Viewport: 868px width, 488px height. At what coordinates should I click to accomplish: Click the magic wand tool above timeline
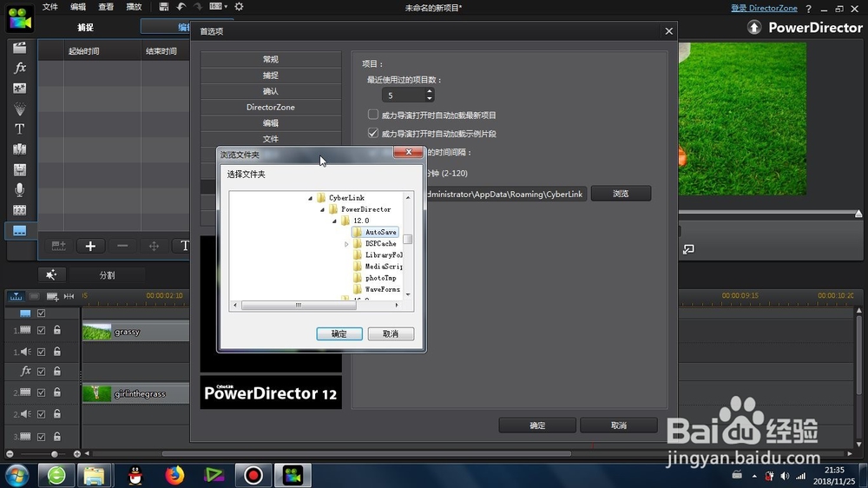[51, 274]
